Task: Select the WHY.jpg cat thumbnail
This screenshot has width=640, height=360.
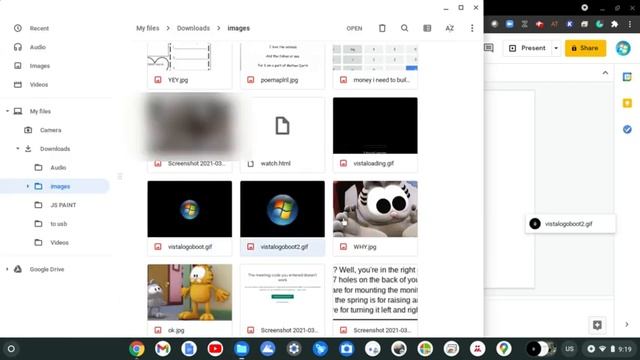Action: [375, 209]
